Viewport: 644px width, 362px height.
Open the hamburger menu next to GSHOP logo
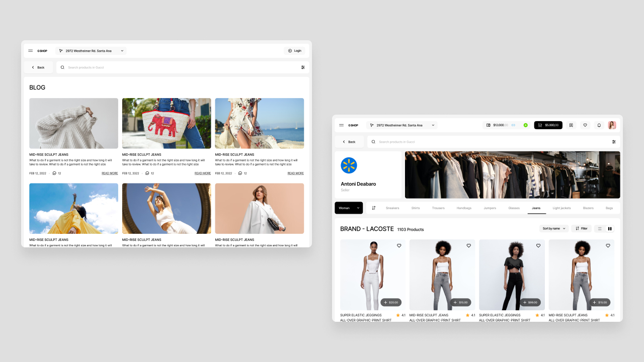pyautogui.click(x=341, y=125)
